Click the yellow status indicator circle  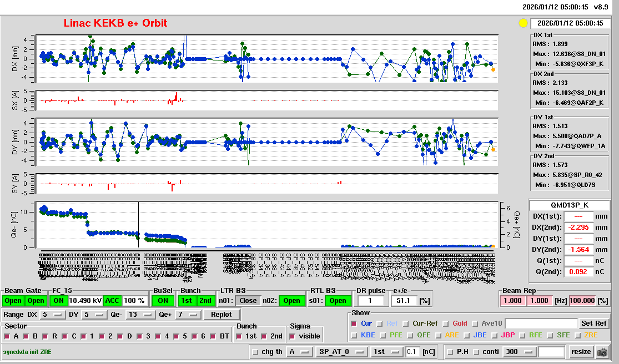pos(522,23)
